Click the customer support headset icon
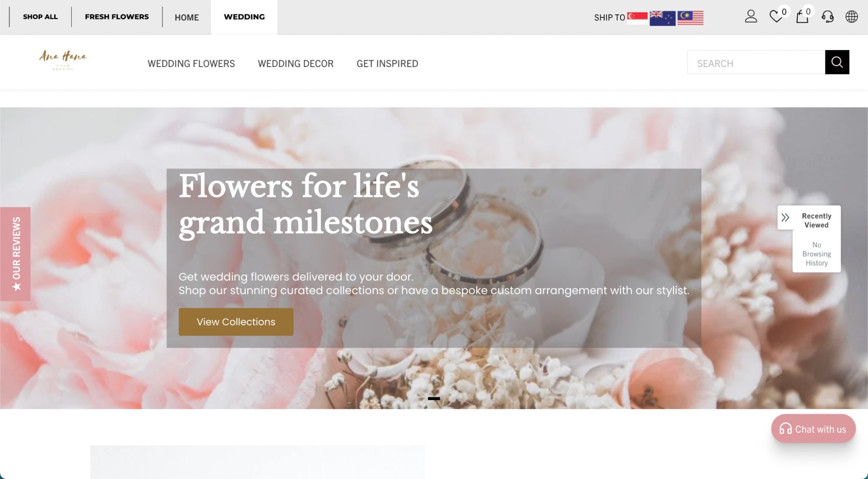This screenshot has width=868, height=479. click(828, 17)
